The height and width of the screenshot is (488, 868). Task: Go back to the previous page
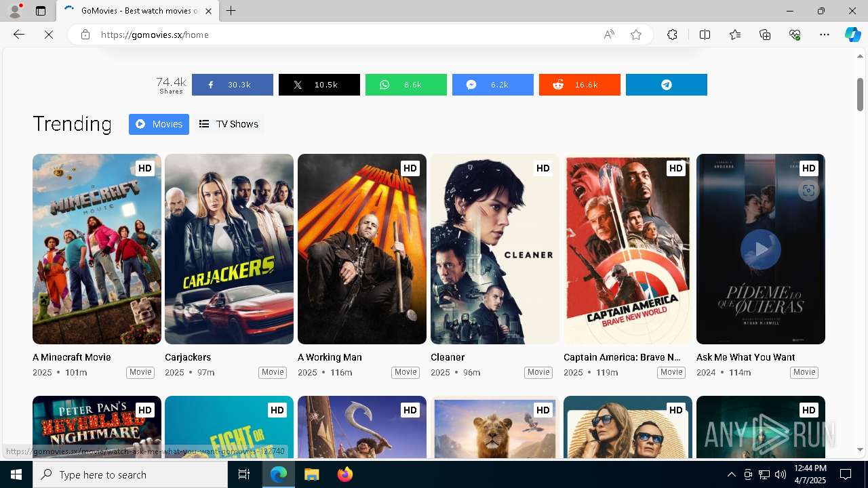point(19,35)
